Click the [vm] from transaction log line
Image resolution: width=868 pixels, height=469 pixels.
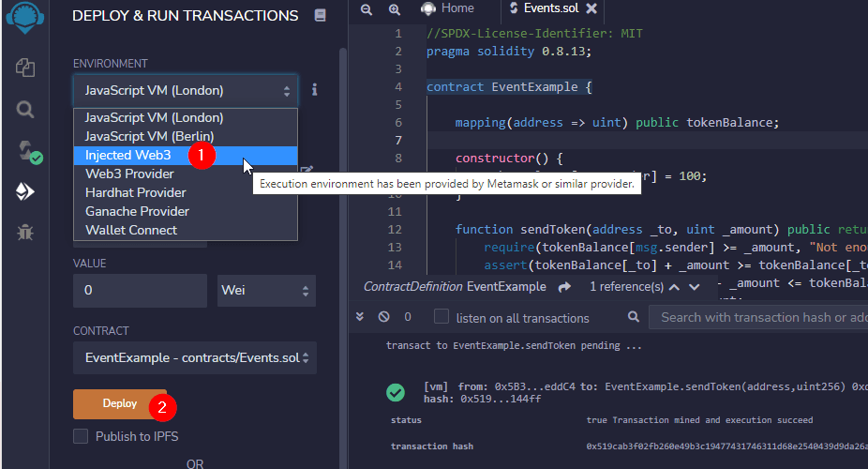pyautogui.click(x=646, y=386)
